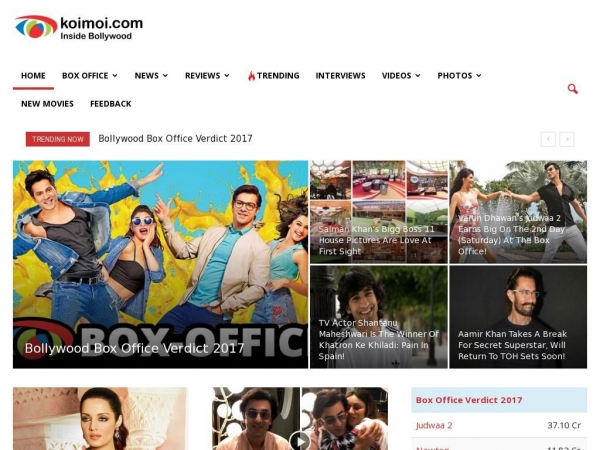
Task: Expand the Photos dropdown chevron
Action: click(x=479, y=76)
